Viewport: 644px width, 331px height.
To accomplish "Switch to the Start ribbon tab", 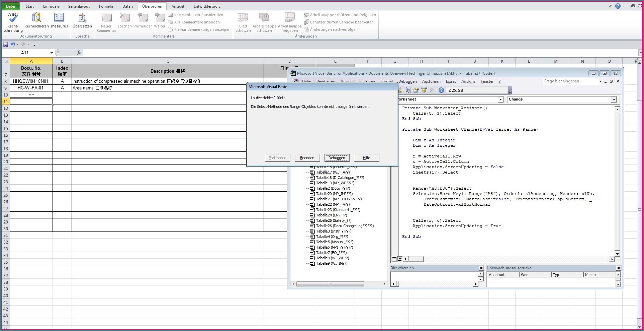I will click(x=30, y=6).
